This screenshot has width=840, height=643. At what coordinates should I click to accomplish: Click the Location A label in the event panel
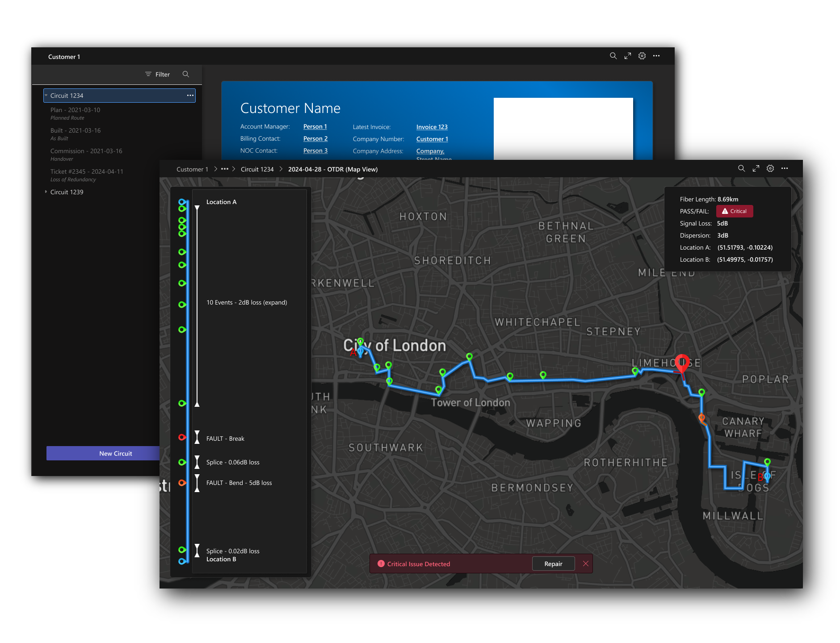point(222,202)
